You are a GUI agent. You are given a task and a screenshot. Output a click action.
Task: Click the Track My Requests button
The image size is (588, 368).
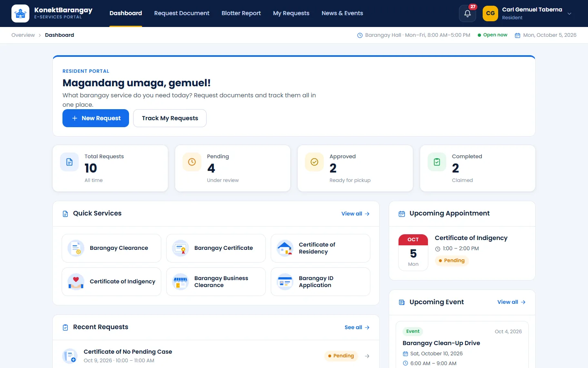[x=170, y=118]
